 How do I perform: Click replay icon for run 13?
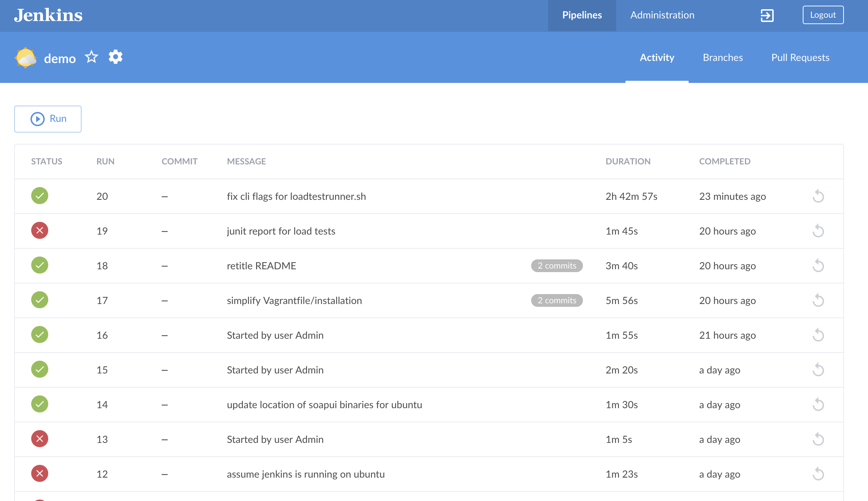pyautogui.click(x=818, y=439)
